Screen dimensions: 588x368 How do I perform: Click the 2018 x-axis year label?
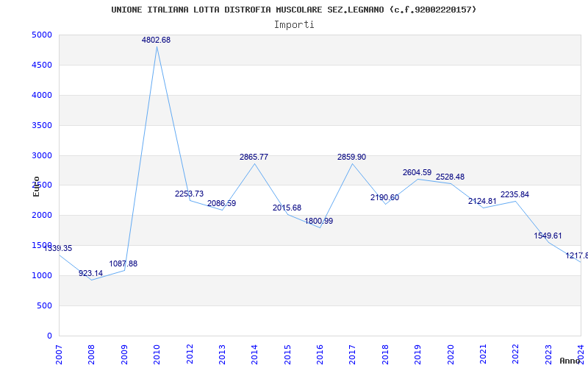tap(385, 355)
